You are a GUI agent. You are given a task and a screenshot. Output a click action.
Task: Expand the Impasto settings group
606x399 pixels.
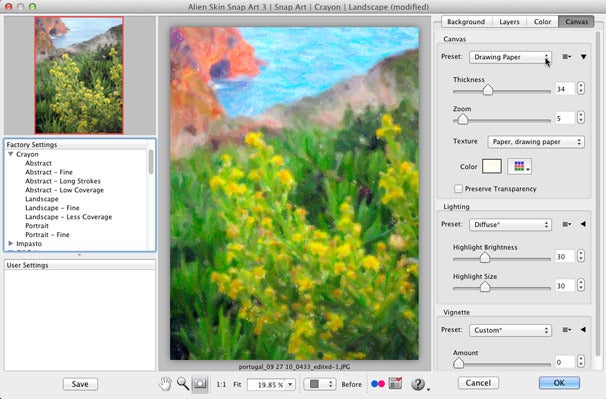click(10, 244)
